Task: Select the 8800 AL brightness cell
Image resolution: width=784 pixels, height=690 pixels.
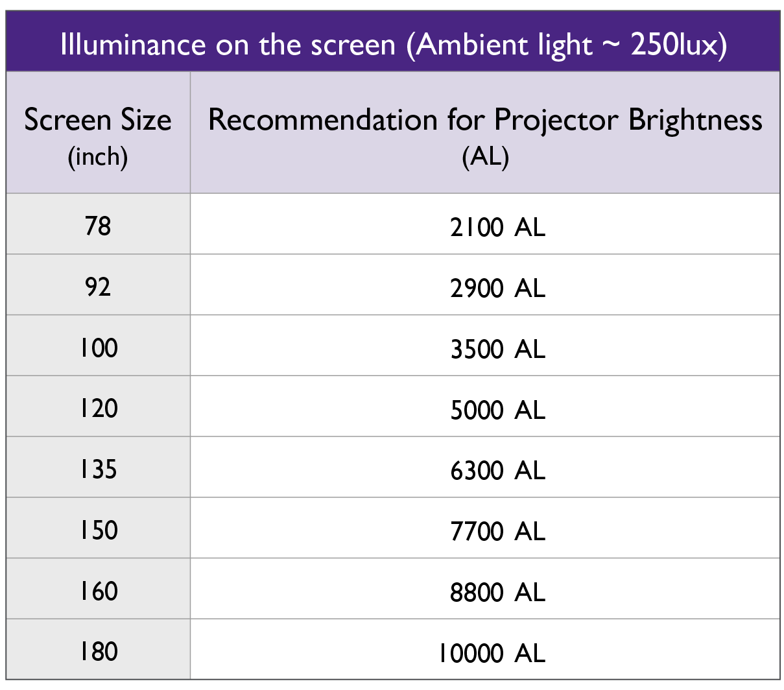Action: pos(497,592)
